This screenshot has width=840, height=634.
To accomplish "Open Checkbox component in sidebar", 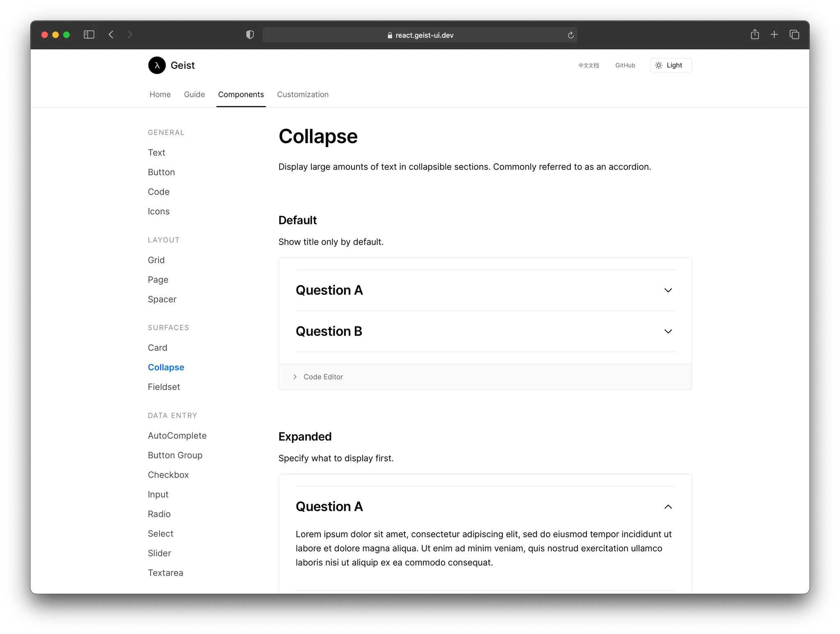I will pyautogui.click(x=168, y=475).
